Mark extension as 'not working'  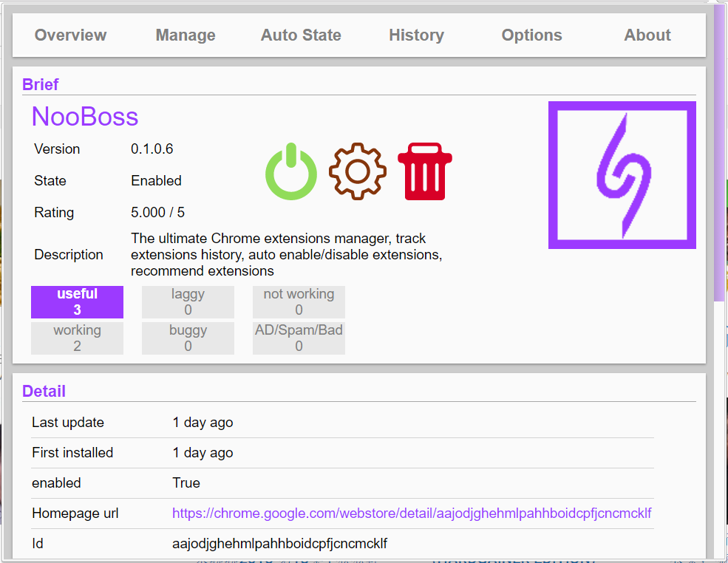click(x=299, y=301)
